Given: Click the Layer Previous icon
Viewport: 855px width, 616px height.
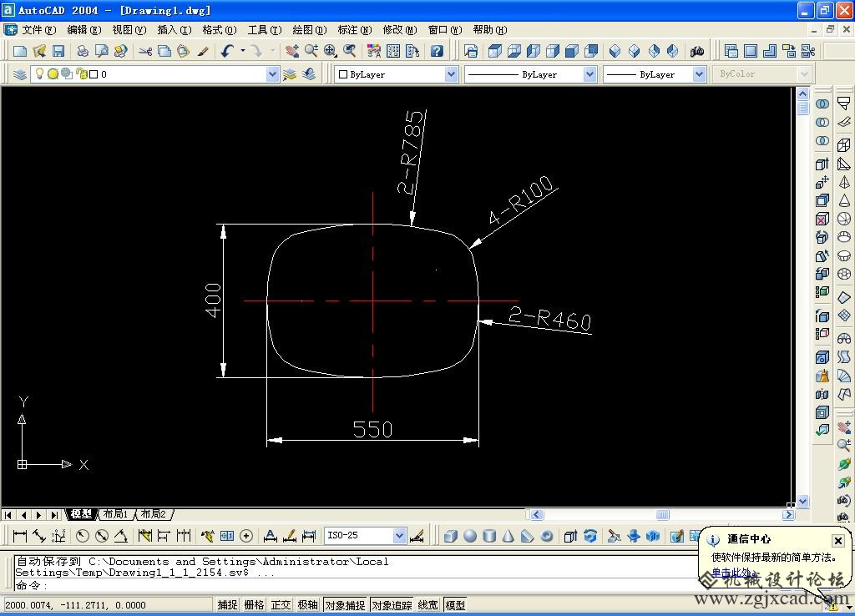Looking at the screenshot, I should click(x=309, y=74).
